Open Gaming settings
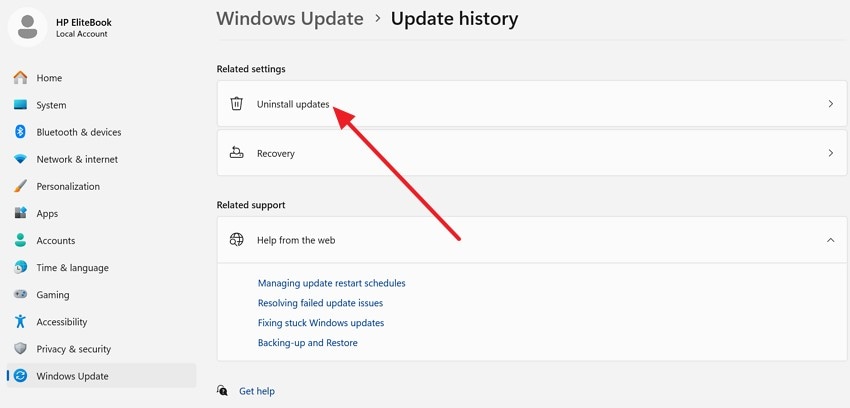The width and height of the screenshot is (850, 408). [x=101, y=295]
